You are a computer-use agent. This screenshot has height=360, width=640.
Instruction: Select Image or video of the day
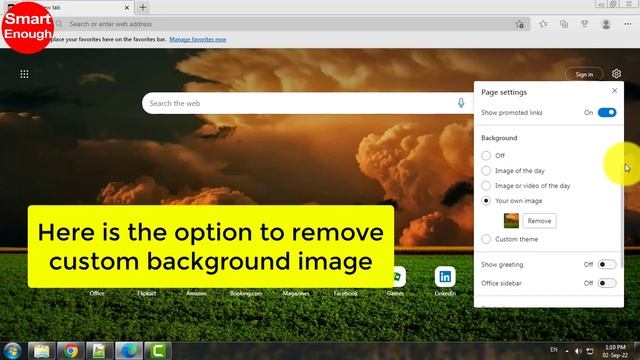tap(486, 186)
